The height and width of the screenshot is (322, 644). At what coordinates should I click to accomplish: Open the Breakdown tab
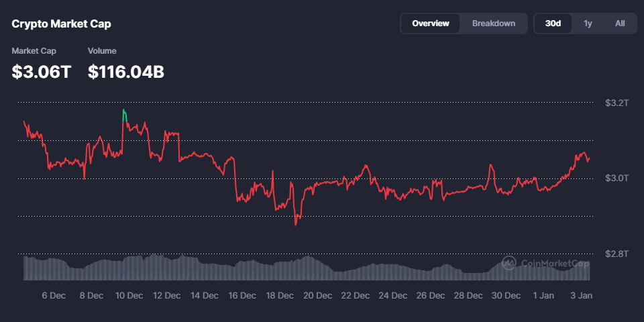(494, 23)
